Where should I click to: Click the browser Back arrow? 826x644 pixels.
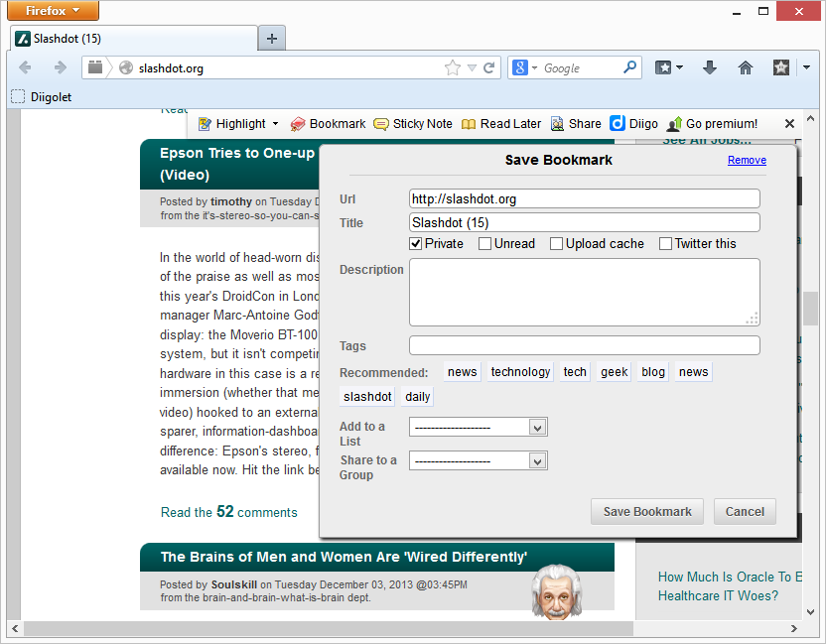click(25, 67)
